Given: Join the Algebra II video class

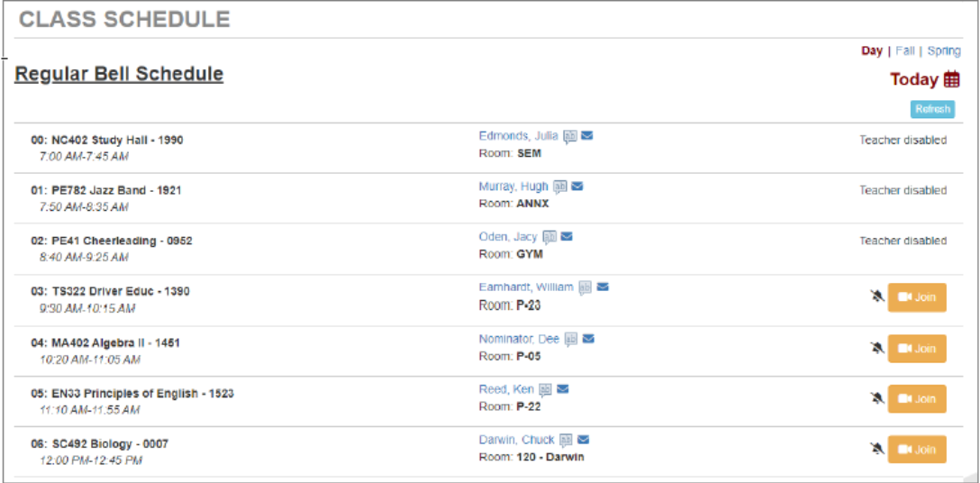Looking at the screenshot, I should [x=917, y=348].
